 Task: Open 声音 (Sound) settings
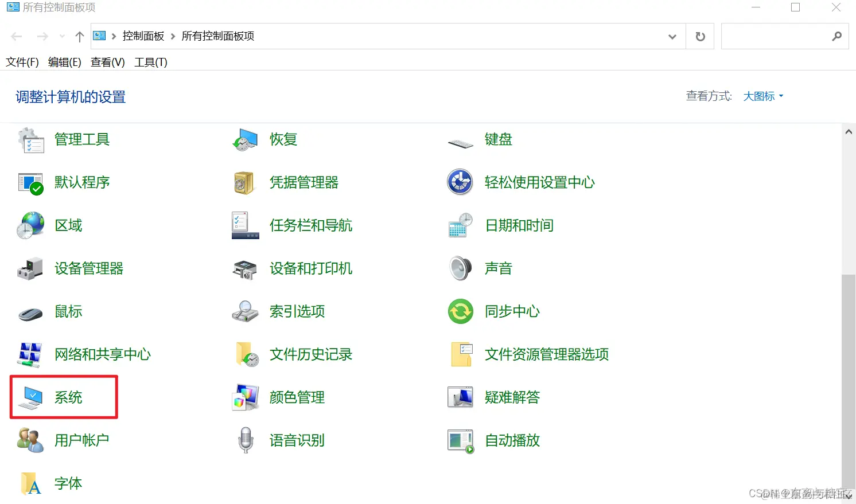(497, 268)
